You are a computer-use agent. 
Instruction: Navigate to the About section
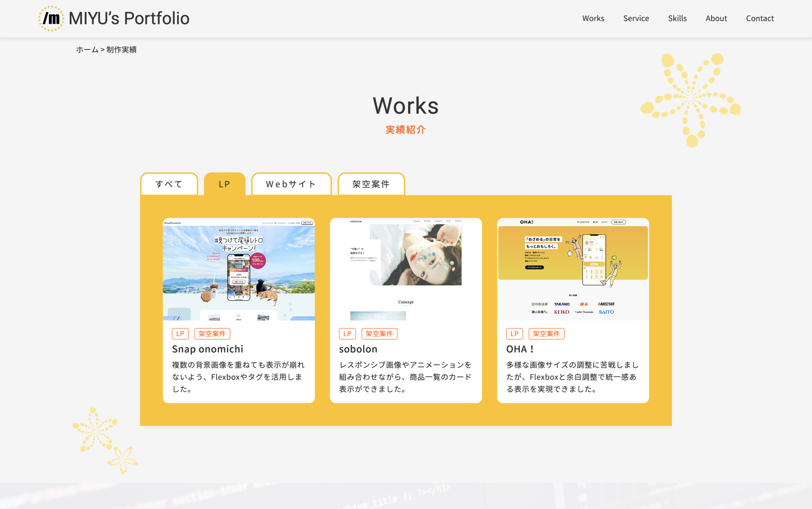click(716, 18)
